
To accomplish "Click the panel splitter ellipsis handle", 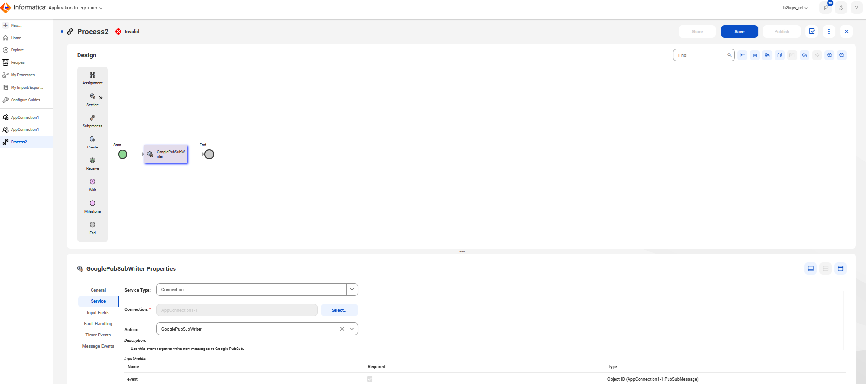I will point(462,251).
